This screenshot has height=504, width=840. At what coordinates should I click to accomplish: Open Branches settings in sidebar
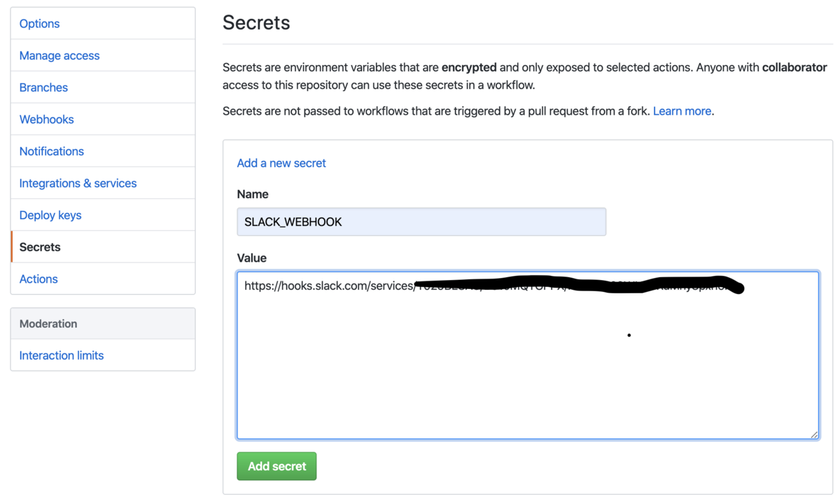43,87
